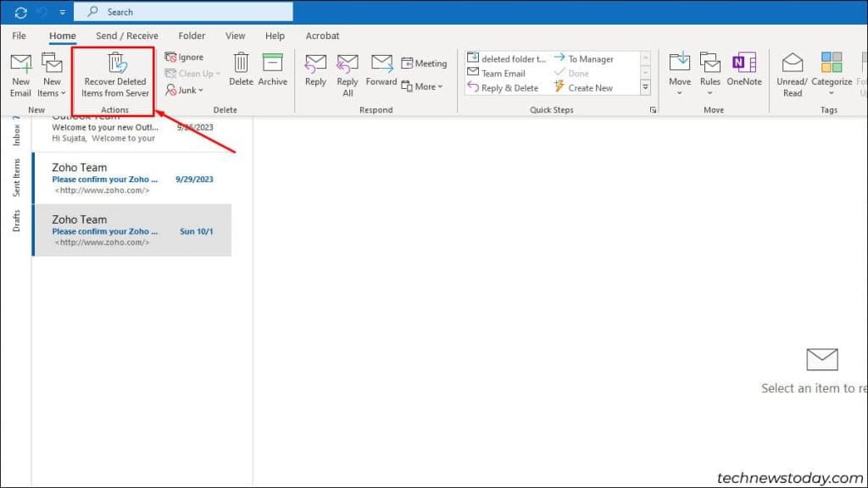The image size is (868, 488).
Task: Mark message as Unread/Read
Action: (x=792, y=73)
